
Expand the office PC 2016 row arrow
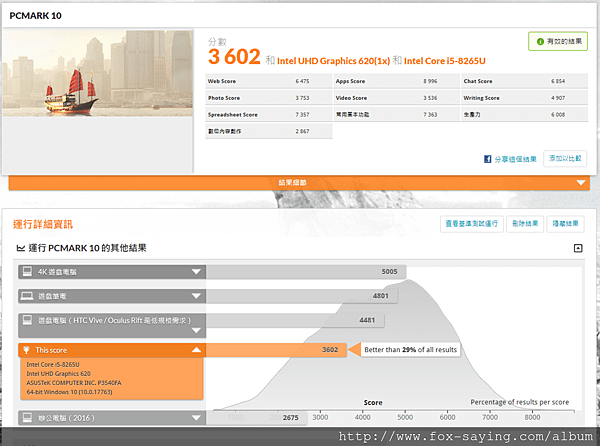coord(196,418)
